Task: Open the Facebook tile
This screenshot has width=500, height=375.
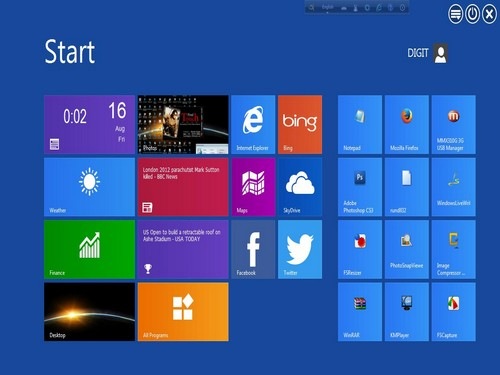Action: [x=253, y=249]
